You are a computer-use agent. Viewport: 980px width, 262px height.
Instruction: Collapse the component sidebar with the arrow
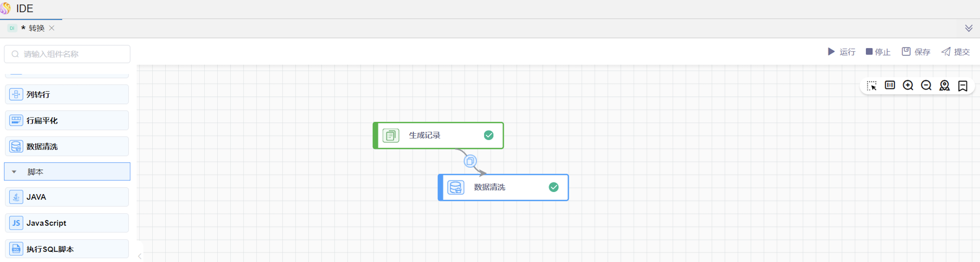(139, 256)
